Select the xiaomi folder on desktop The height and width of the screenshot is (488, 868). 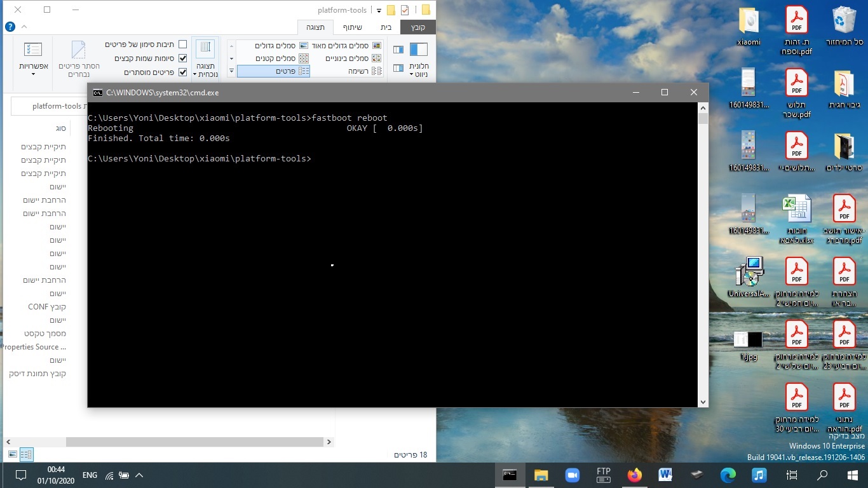pyautogui.click(x=749, y=27)
